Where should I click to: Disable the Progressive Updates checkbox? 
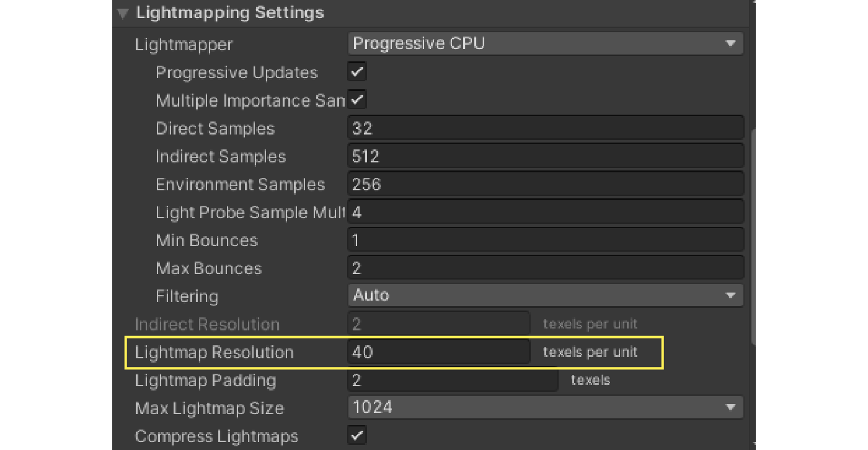pos(357,72)
